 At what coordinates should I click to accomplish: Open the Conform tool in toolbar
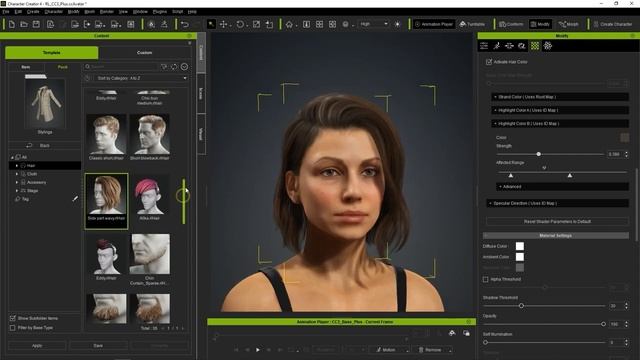coord(511,24)
